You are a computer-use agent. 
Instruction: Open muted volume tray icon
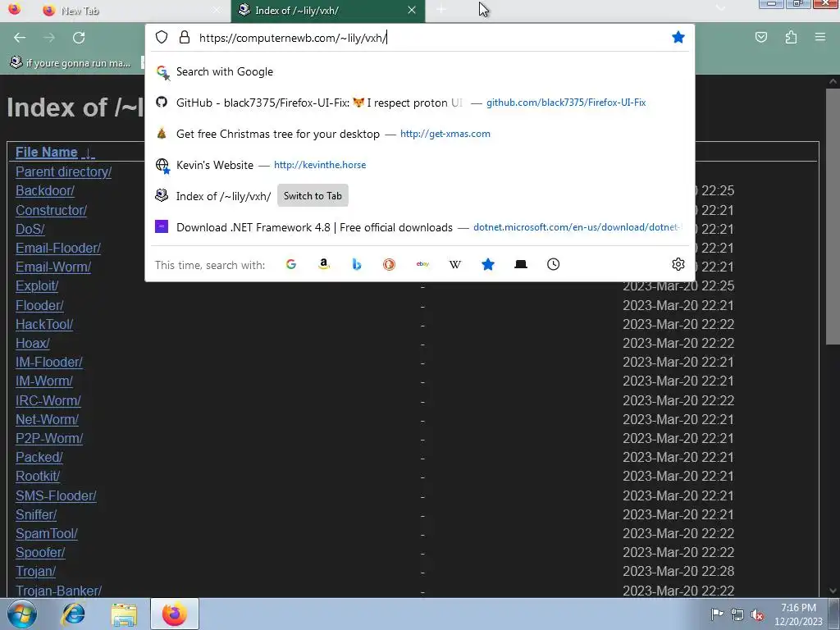point(757,614)
